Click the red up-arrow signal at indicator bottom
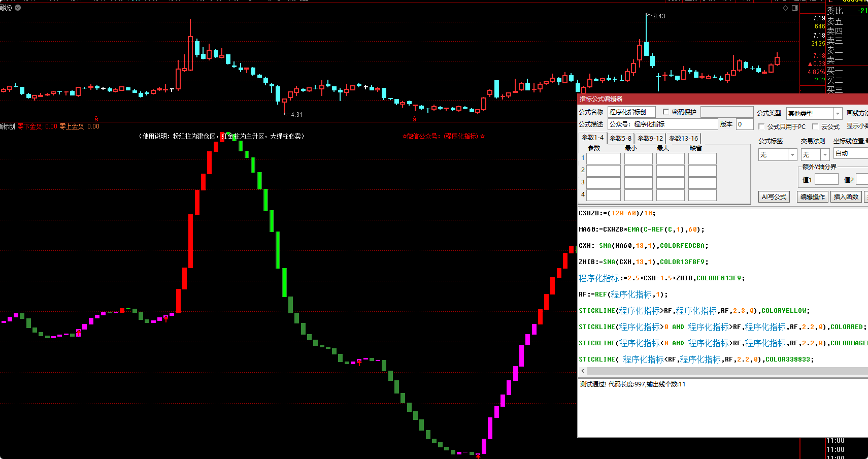The width and height of the screenshot is (868, 459). (x=478, y=456)
